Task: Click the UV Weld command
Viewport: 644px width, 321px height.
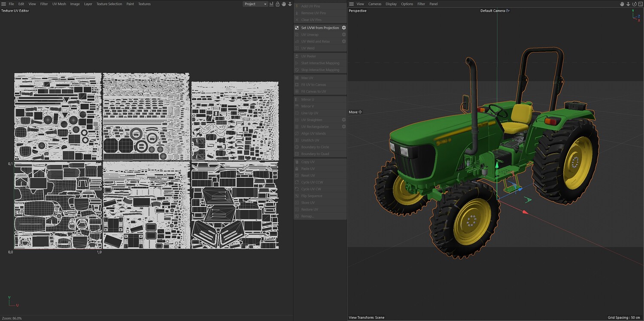Action: pyautogui.click(x=308, y=48)
